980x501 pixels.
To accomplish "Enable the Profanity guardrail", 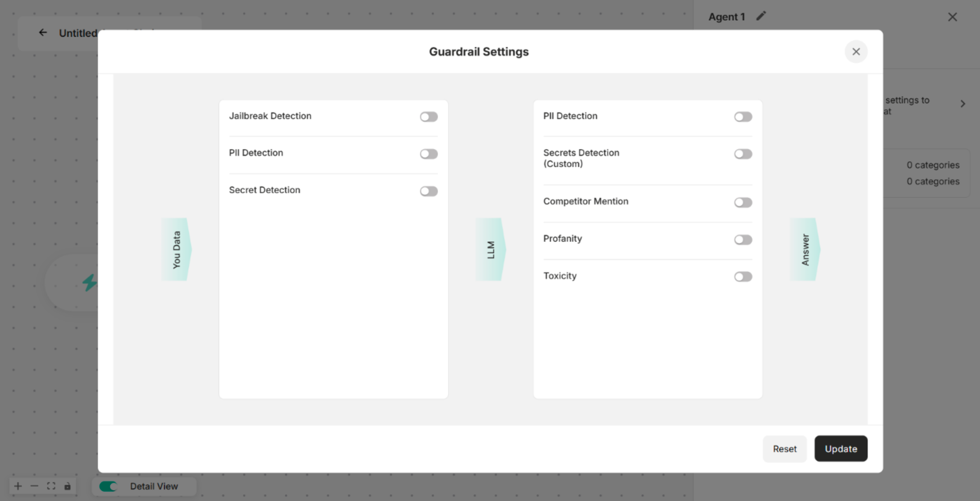I will (x=743, y=240).
